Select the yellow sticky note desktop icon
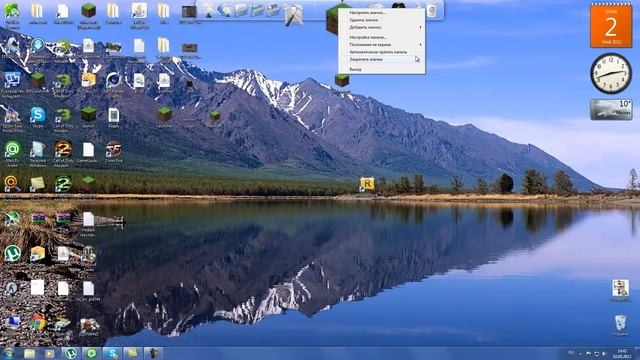 pos(38,184)
